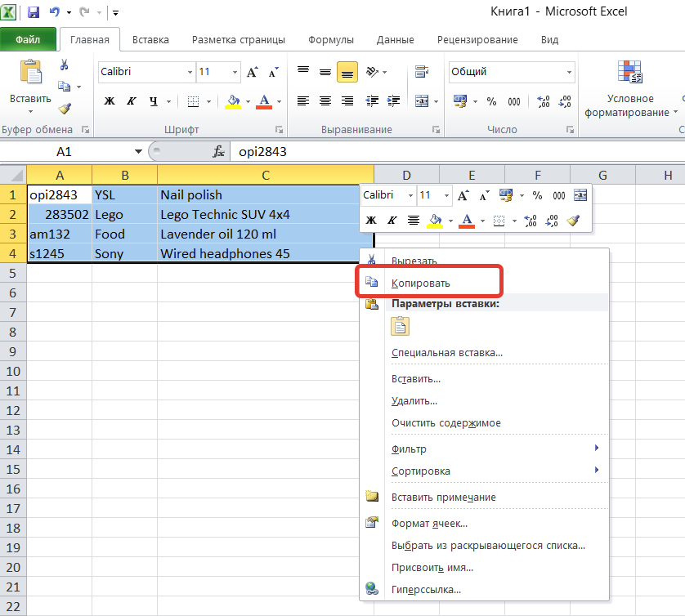Click the orientation text angle icon

pos(372,72)
